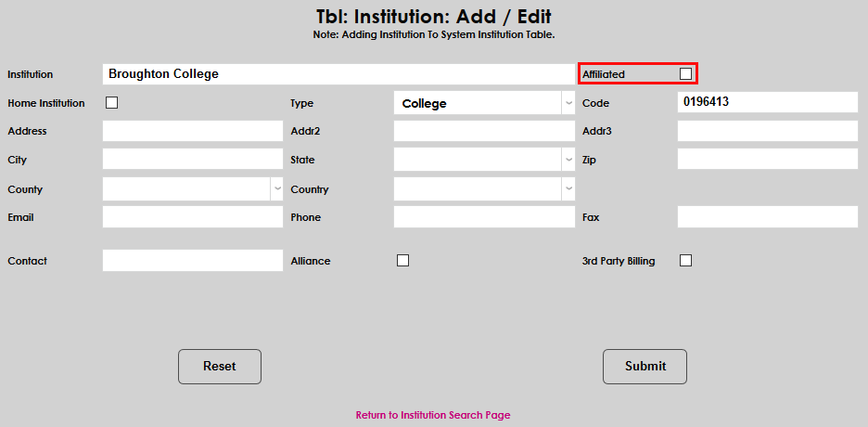Click the Email text field
The height and width of the screenshot is (427, 868).
click(x=193, y=217)
